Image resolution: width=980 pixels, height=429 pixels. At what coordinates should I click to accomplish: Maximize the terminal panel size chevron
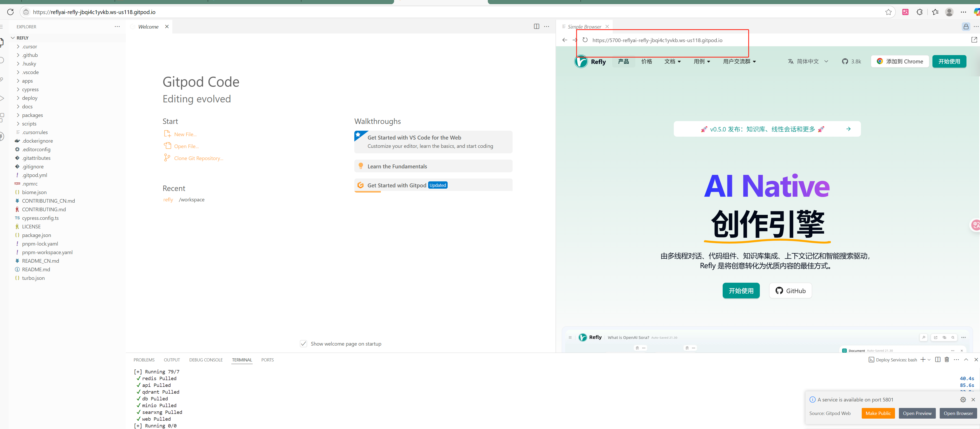966,360
